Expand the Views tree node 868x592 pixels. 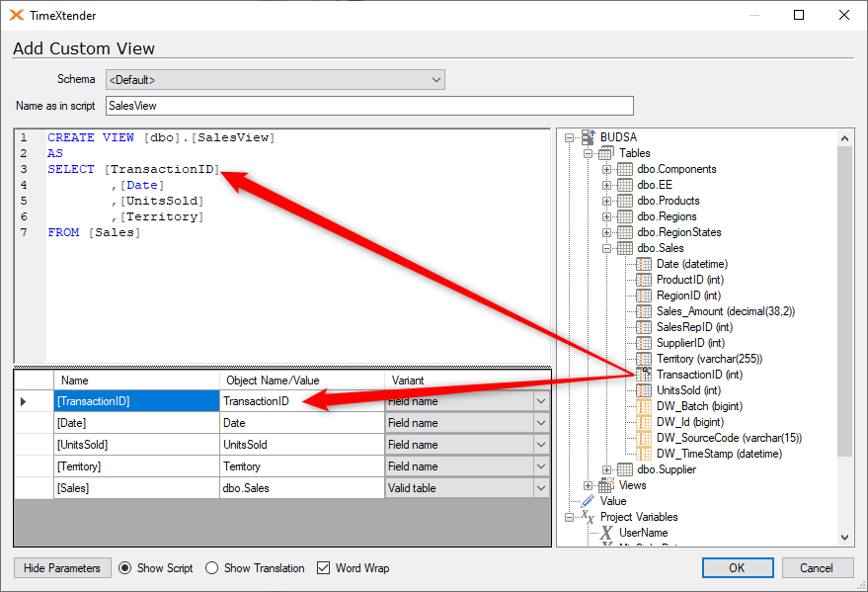[588, 485]
